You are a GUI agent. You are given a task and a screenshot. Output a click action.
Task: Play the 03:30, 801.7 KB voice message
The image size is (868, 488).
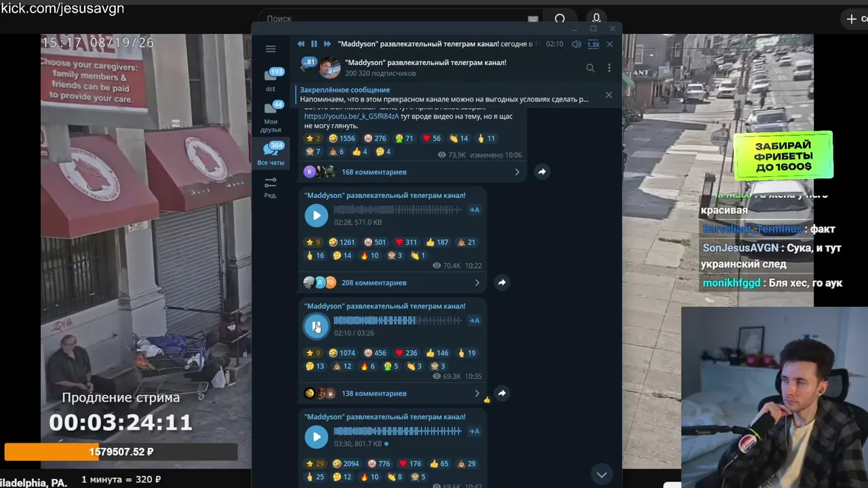pos(316,437)
